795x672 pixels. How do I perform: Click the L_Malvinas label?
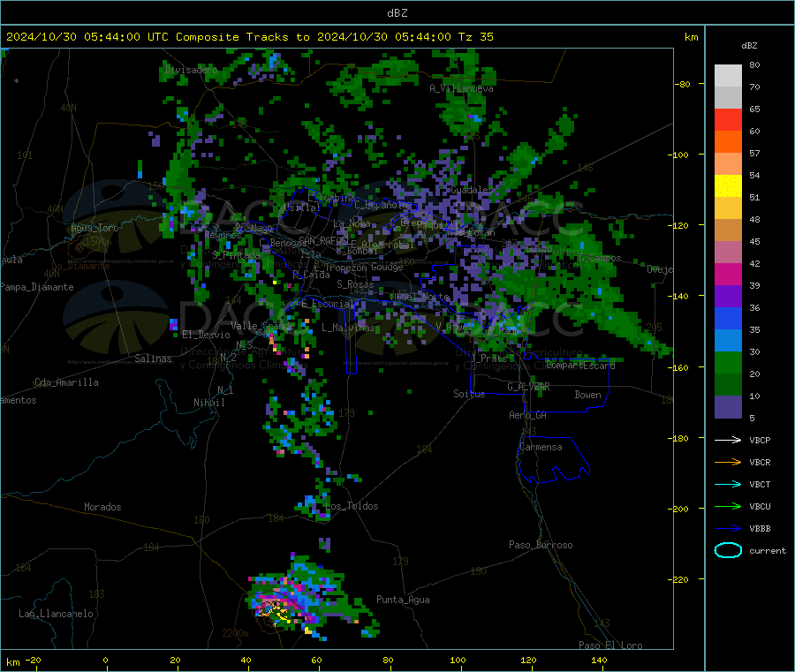tap(348, 328)
